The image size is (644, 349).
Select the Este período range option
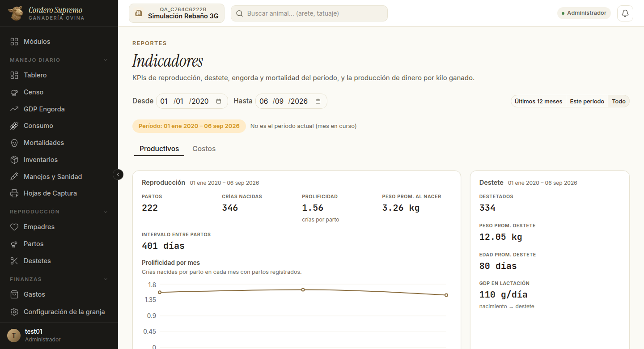tap(587, 101)
